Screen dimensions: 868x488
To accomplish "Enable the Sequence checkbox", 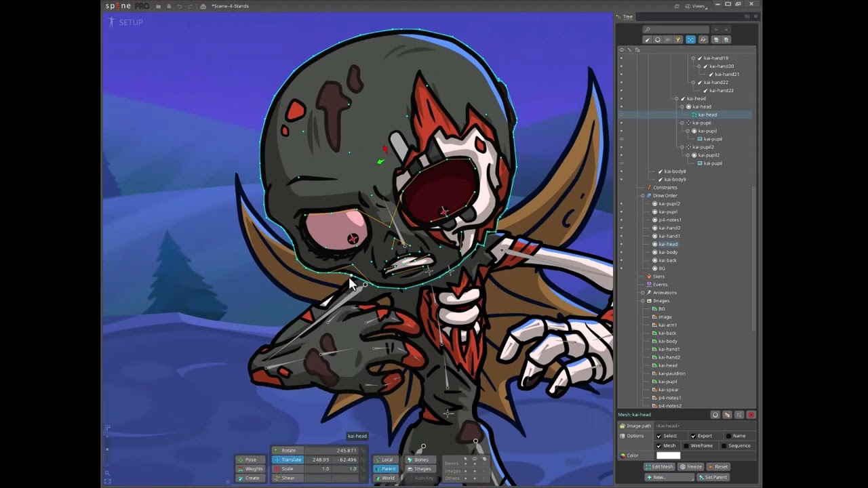I will (x=724, y=446).
